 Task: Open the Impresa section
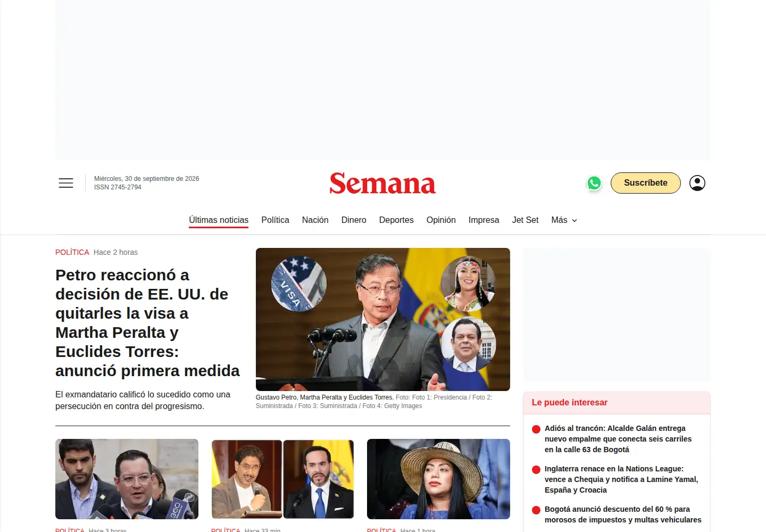(484, 220)
